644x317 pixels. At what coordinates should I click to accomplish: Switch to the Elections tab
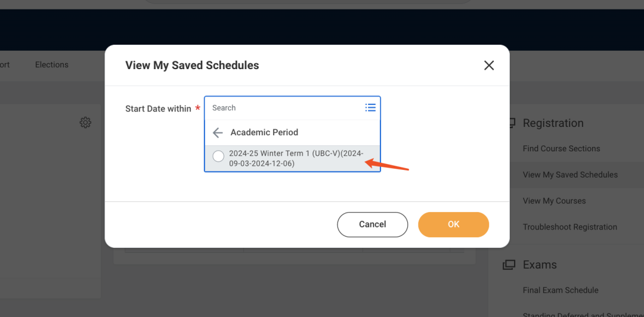52,65
